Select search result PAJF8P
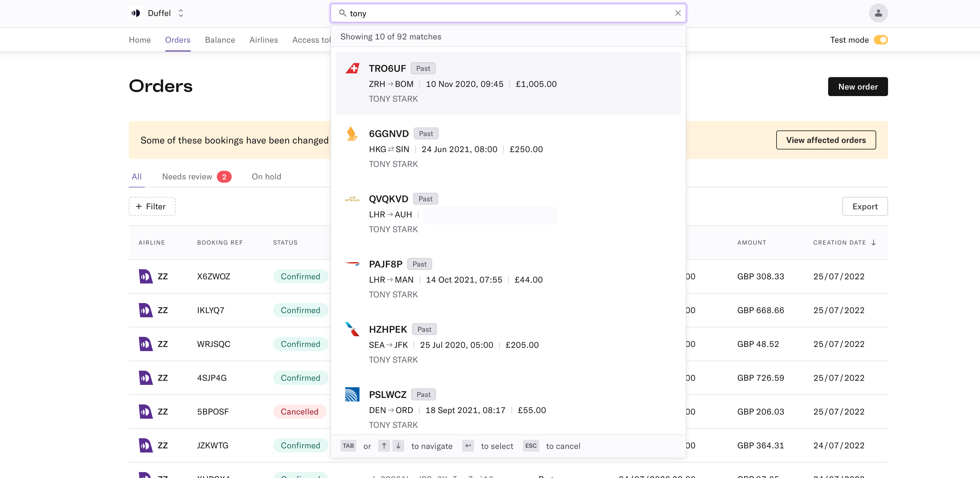 click(508, 279)
